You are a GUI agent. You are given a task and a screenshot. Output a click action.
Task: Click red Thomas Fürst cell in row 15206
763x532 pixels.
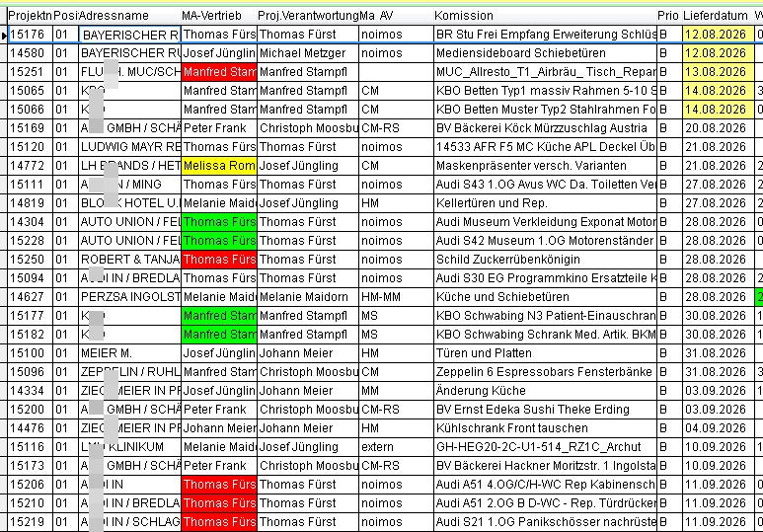coord(219,485)
